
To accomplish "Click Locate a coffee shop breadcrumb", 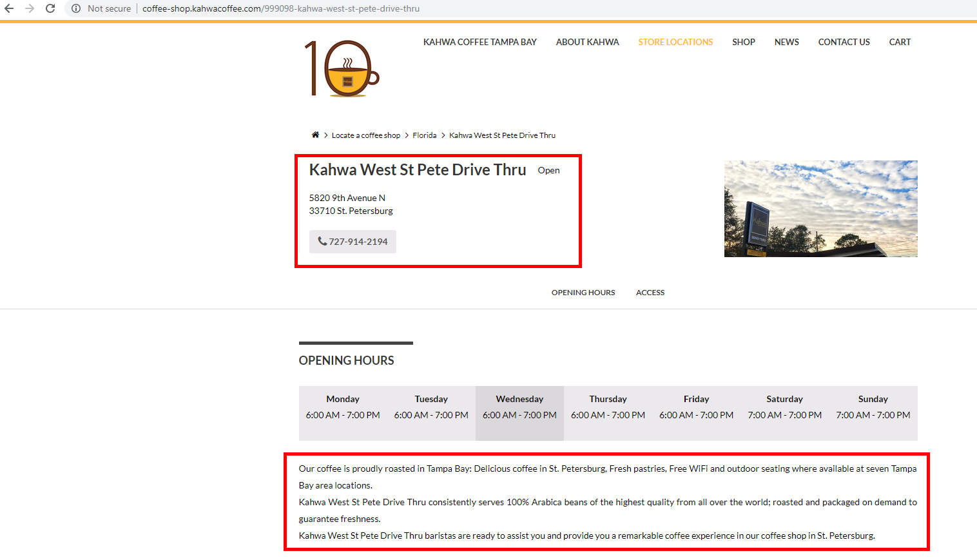I will [365, 135].
